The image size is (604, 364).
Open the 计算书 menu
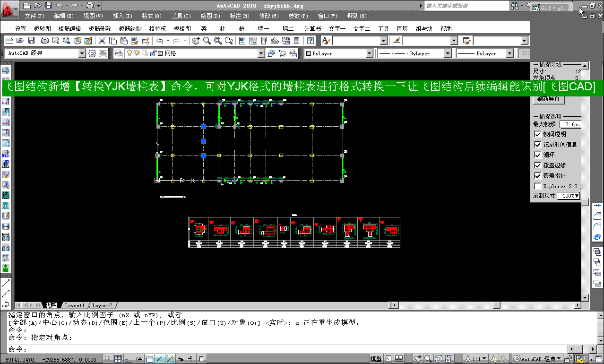click(x=312, y=28)
